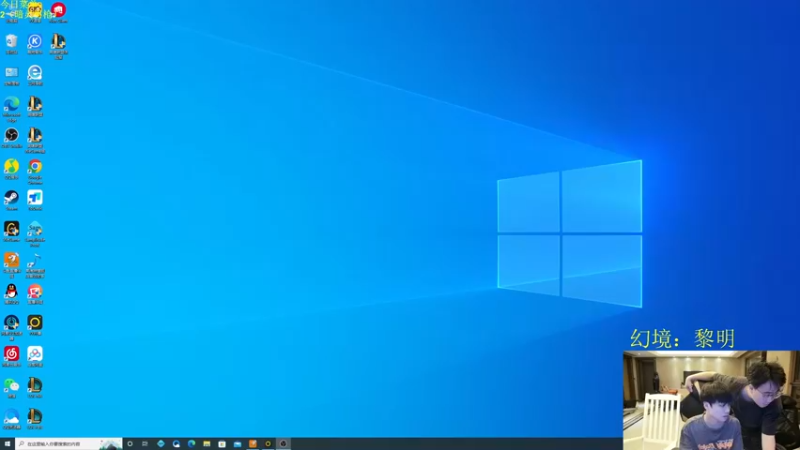800x450 pixels.
Task: Open Microsoft Store from the taskbar
Action: 222,444
